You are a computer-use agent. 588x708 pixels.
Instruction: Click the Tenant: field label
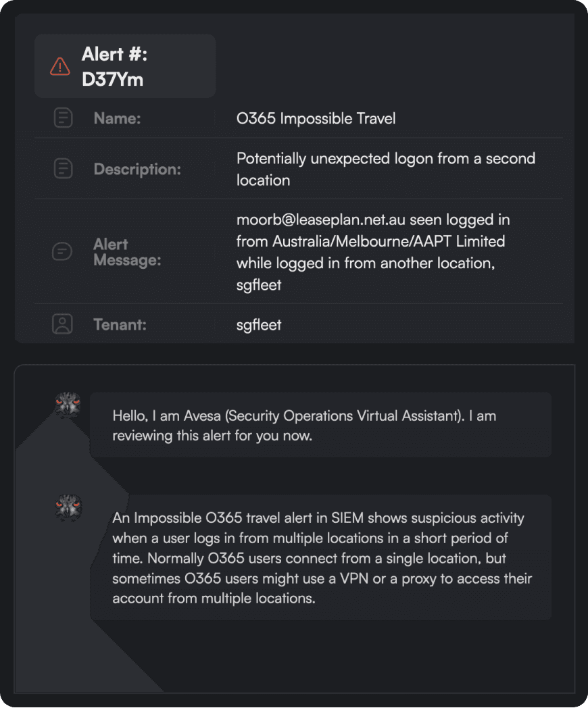(x=120, y=325)
